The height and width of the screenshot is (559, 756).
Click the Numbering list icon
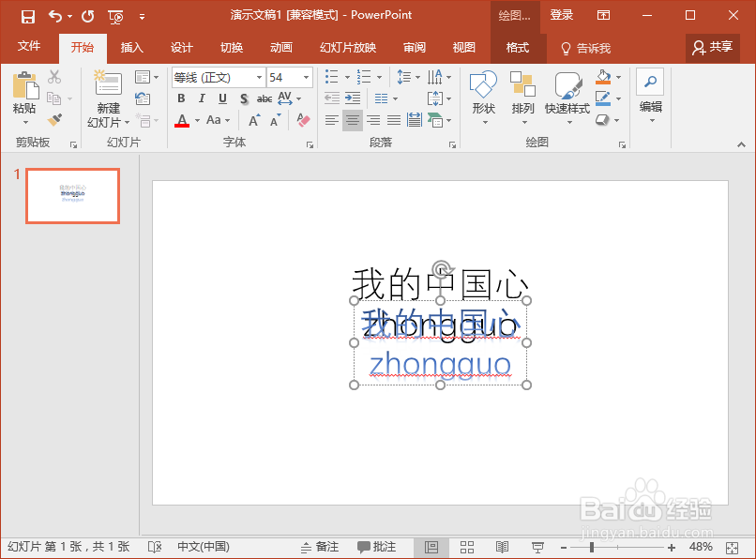coord(364,77)
